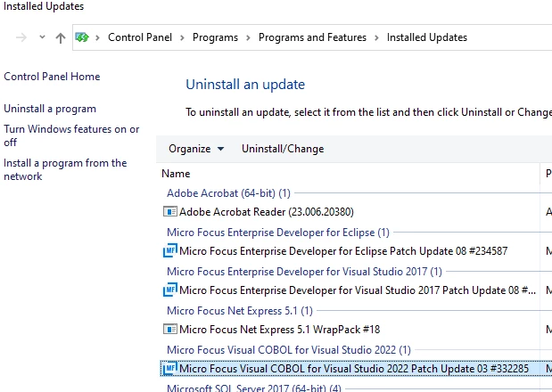
Task: Collapse the Micro Focus Net Express 5.1 group
Action: pos(240,311)
